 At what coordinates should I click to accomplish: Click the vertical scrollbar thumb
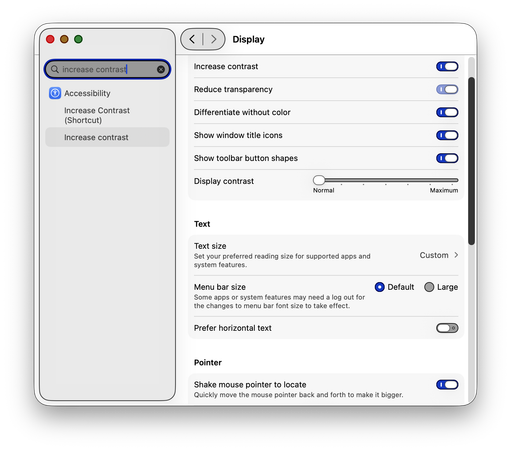(471, 161)
